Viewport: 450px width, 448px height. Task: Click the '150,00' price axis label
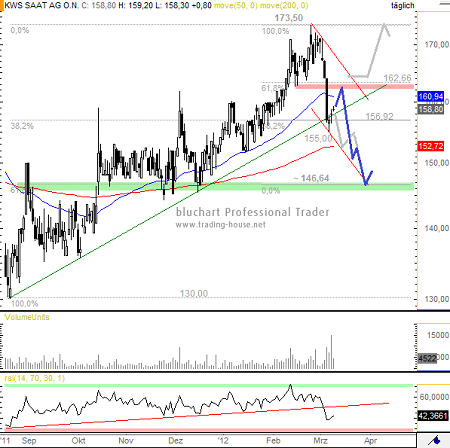pos(436,163)
